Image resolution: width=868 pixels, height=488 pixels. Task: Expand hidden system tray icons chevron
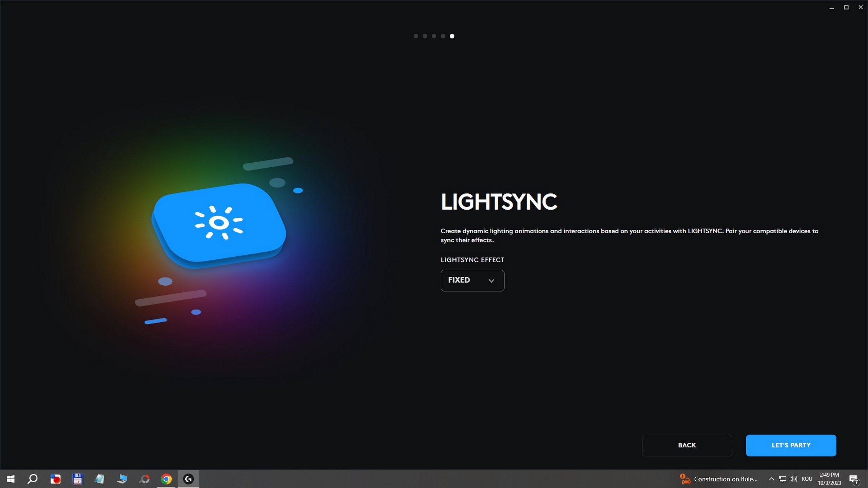[x=771, y=479]
